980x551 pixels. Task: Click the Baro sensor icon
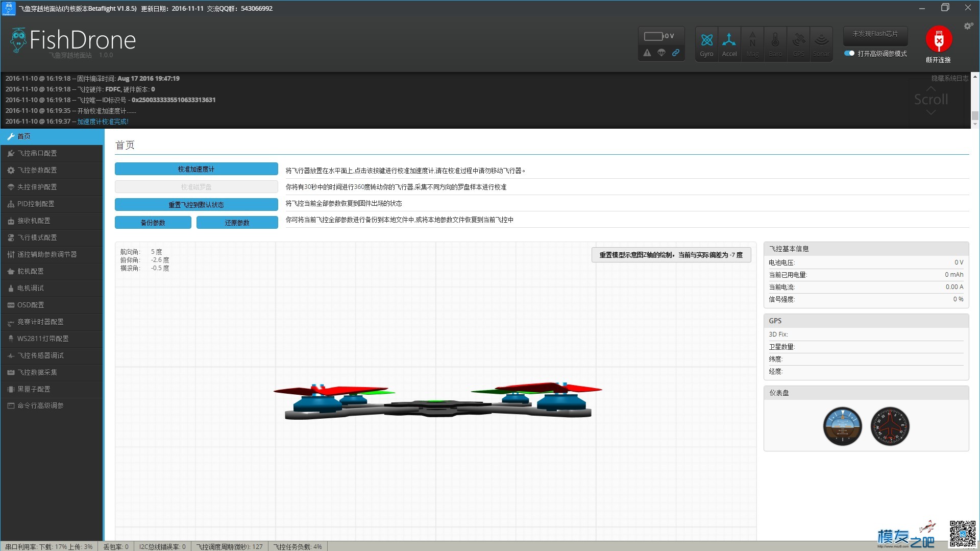pyautogui.click(x=775, y=44)
